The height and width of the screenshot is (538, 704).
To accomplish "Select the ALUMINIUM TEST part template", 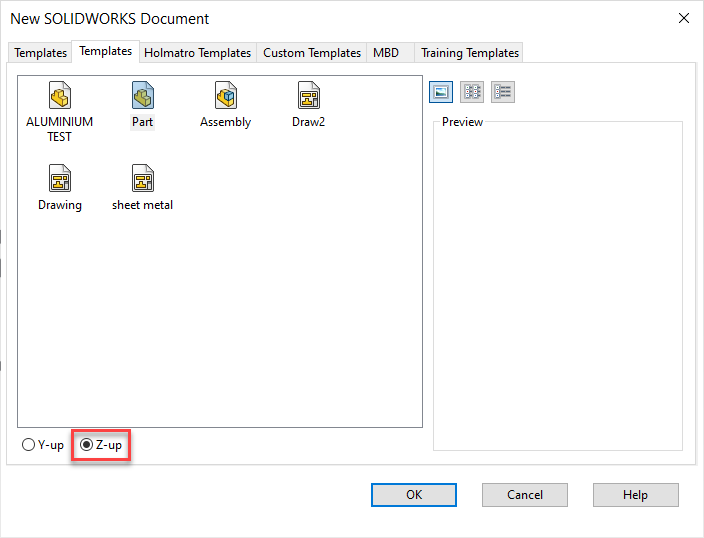I will click(60, 97).
